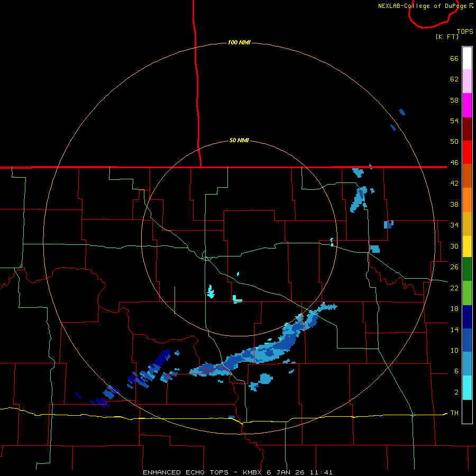The height and width of the screenshot is (476, 476).
Task: Pick the gold legend color swatch
Action: pyautogui.click(x=467, y=224)
